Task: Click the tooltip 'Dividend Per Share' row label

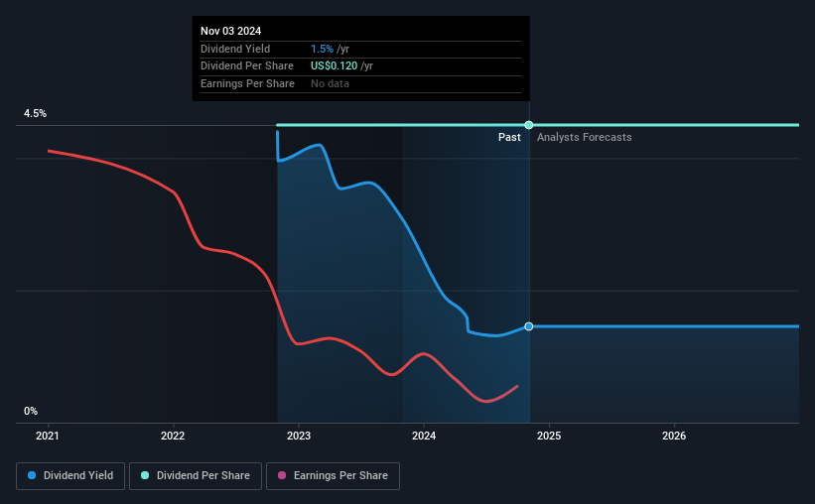Action: [247, 66]
